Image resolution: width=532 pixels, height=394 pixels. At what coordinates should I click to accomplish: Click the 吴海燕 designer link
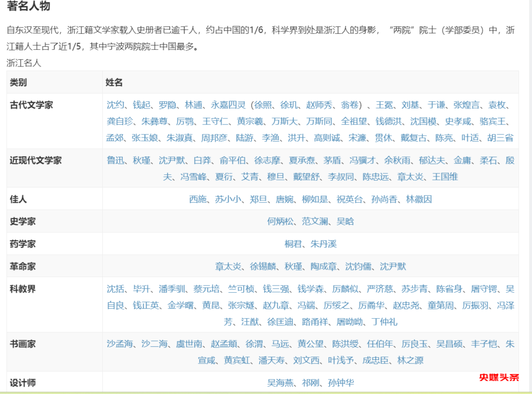280,383
